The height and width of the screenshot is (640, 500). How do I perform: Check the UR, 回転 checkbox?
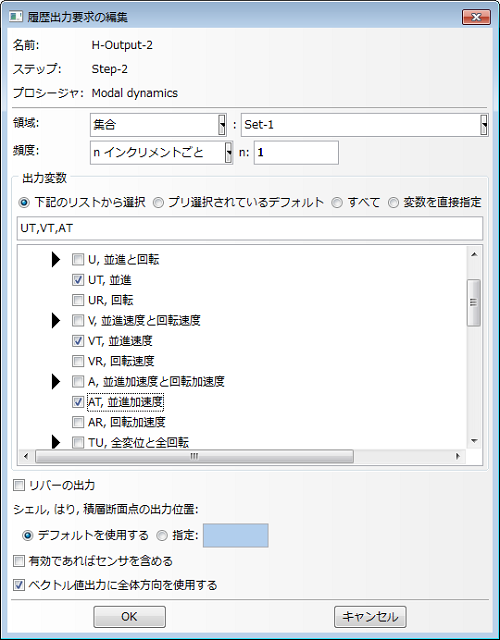[x=78, y=300]
